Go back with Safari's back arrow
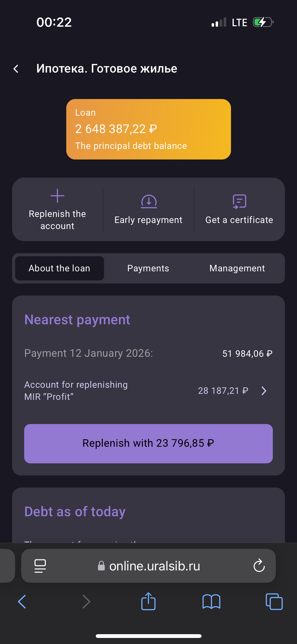 22,601
